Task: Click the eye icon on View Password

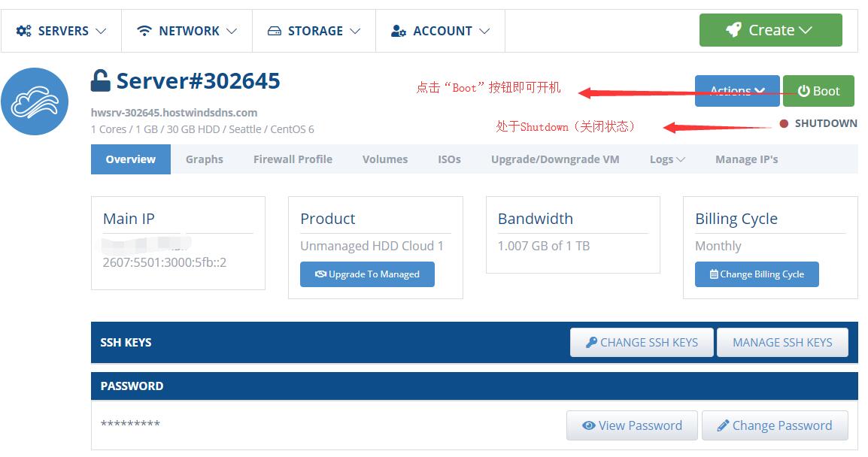Action: [589, 425]
